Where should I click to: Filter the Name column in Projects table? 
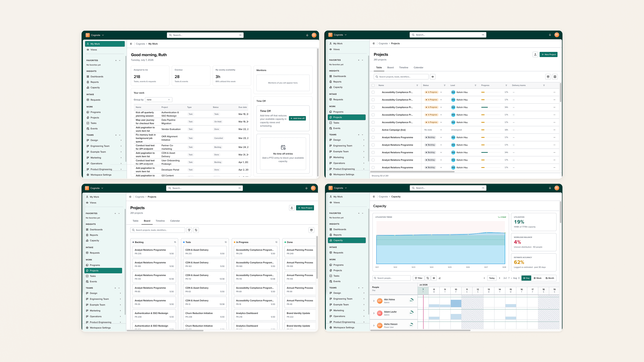417,86
